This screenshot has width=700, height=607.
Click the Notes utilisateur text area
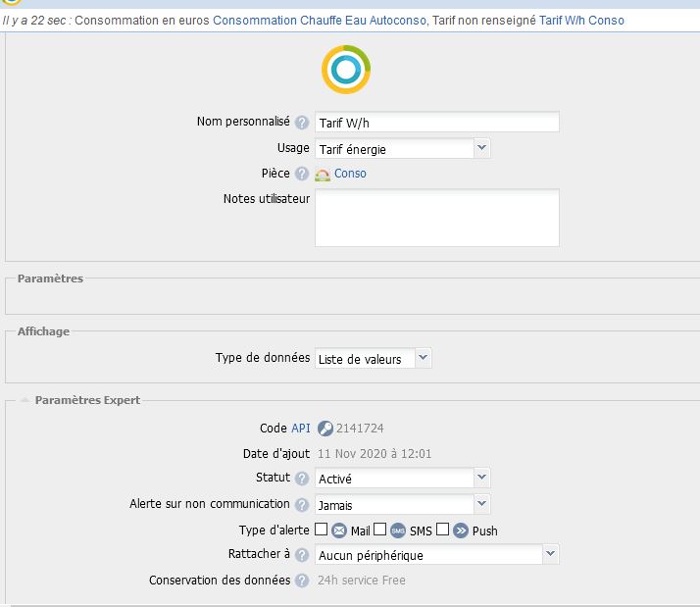(436, 218)
